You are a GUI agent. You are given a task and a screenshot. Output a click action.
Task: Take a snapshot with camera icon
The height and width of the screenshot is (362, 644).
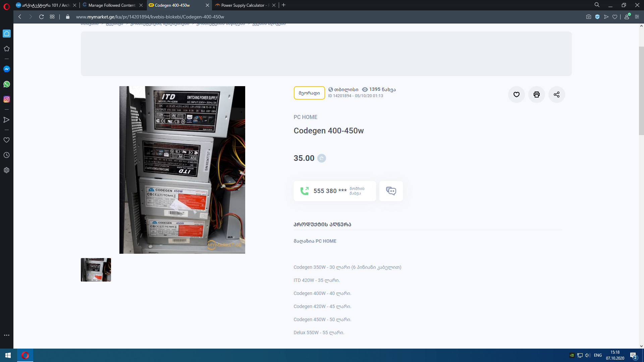click(588, 17)
